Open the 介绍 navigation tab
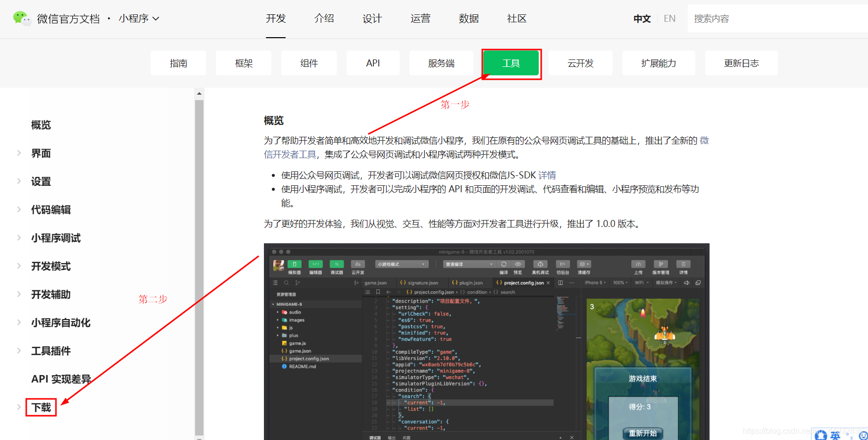 click(324, 18)
